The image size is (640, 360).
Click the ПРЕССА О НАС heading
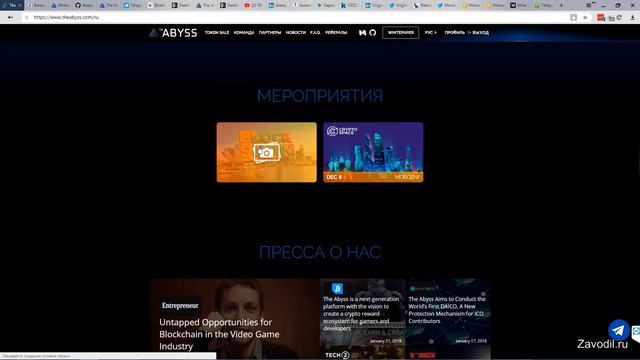pyautogui.click(x=320, y=252)
